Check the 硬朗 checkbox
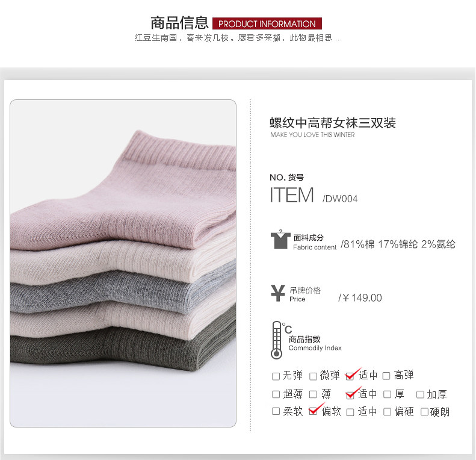The height and width of the screenshot is (460, 476). [424, 412]
